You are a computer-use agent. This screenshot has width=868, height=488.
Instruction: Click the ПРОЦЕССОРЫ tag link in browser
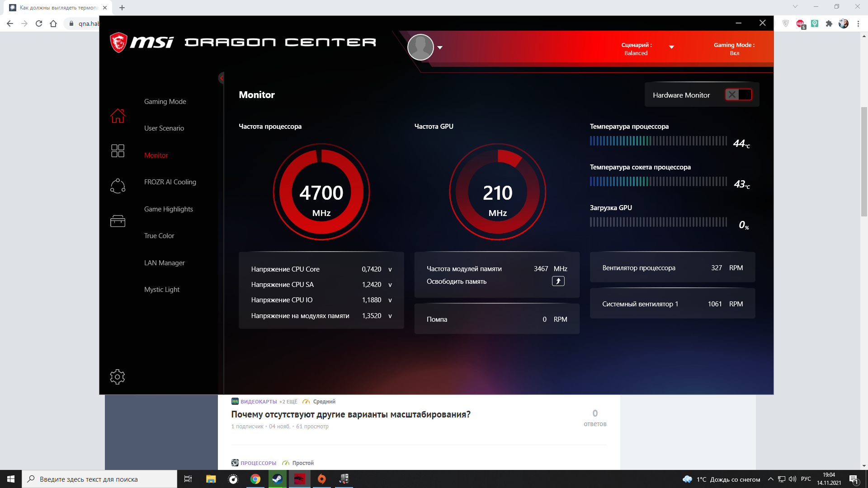tap(258, 463)
